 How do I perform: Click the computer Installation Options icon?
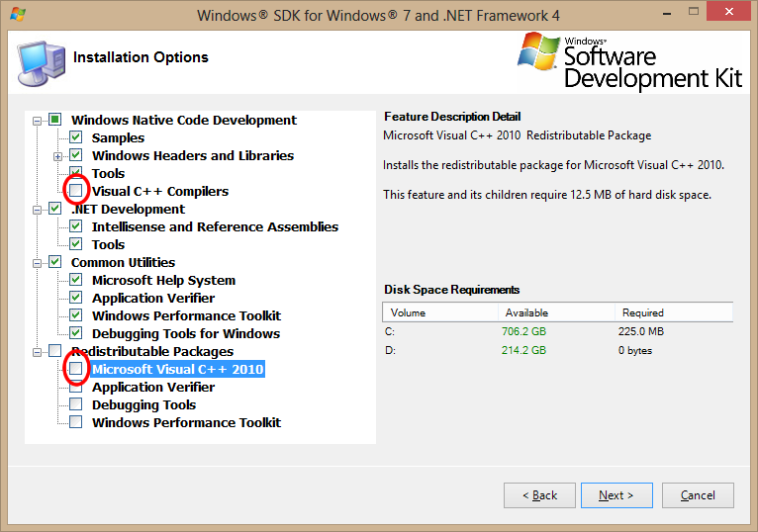point(41,61)
